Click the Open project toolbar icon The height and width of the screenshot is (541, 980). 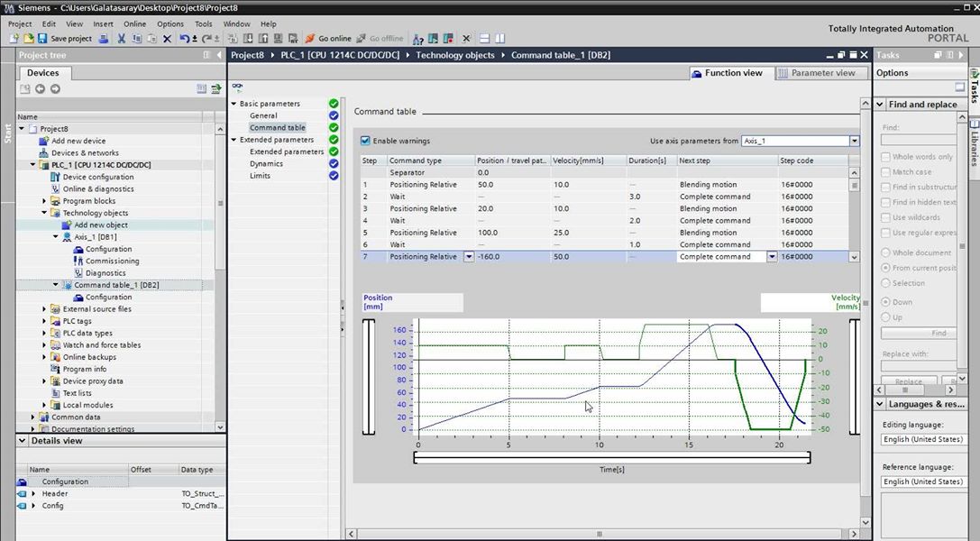(x=28, y=39)
